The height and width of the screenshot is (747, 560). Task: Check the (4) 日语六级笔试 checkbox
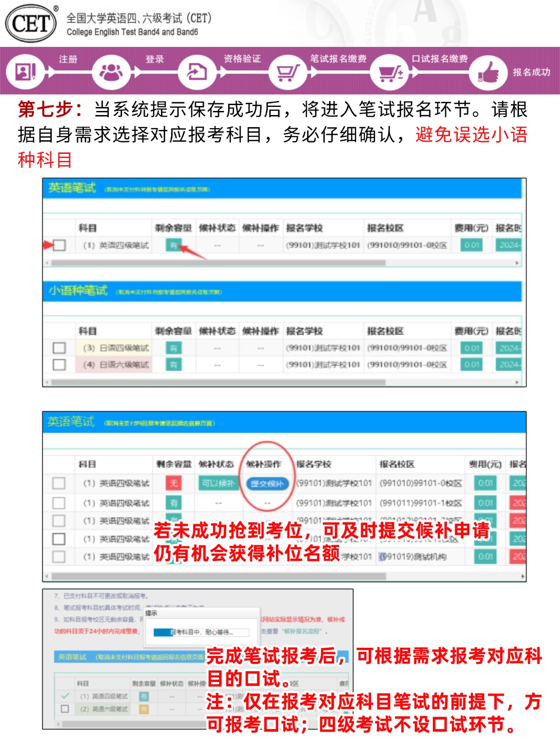[x=59, y=364]
